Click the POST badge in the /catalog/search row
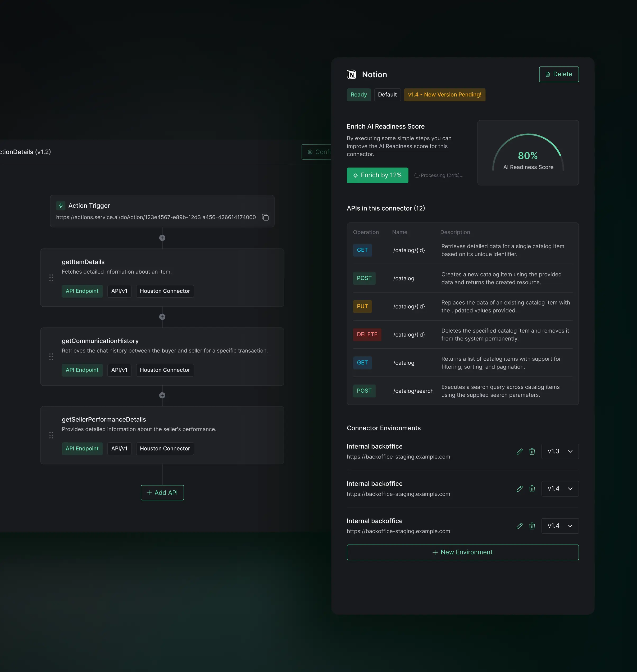 tap(364, 391)
